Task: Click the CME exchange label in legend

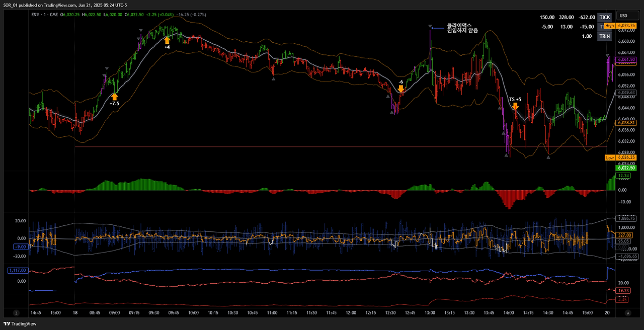Action: tap(53, 15)
